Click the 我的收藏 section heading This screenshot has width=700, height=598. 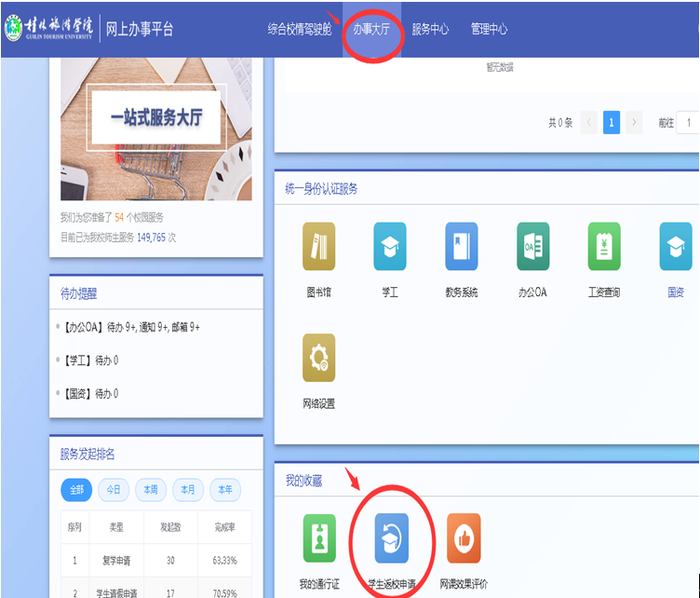coord(303,481)
